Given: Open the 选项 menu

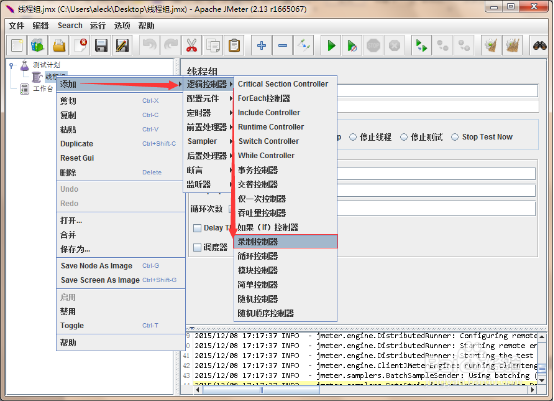Looking at the screenshot, I should click(x=122, y=26).
